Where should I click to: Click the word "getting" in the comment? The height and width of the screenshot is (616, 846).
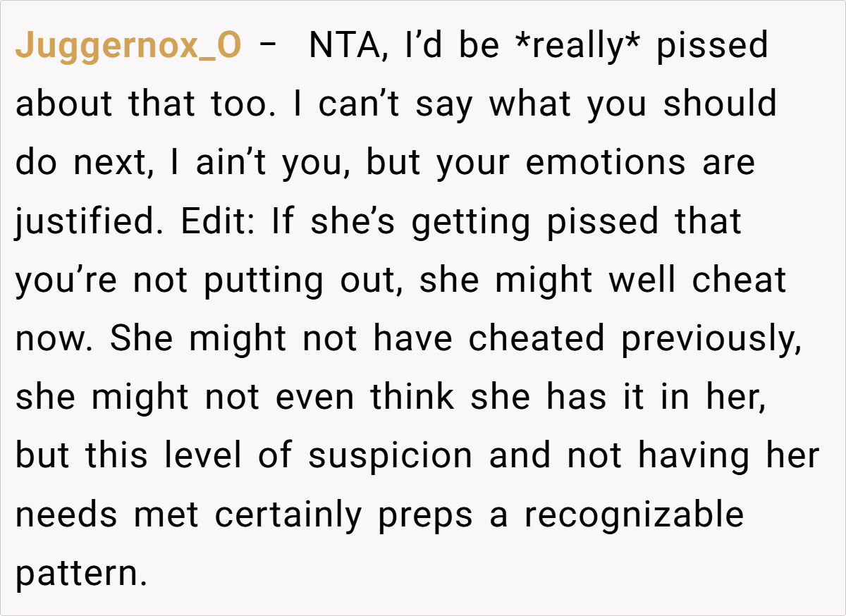(x=471, y=221)
